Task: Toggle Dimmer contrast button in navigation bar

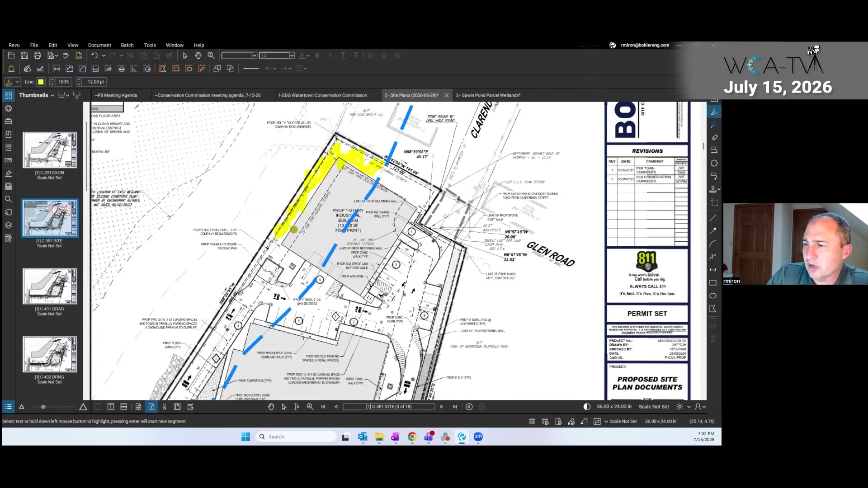Action: pyautogui.click(x=587, y=407)
